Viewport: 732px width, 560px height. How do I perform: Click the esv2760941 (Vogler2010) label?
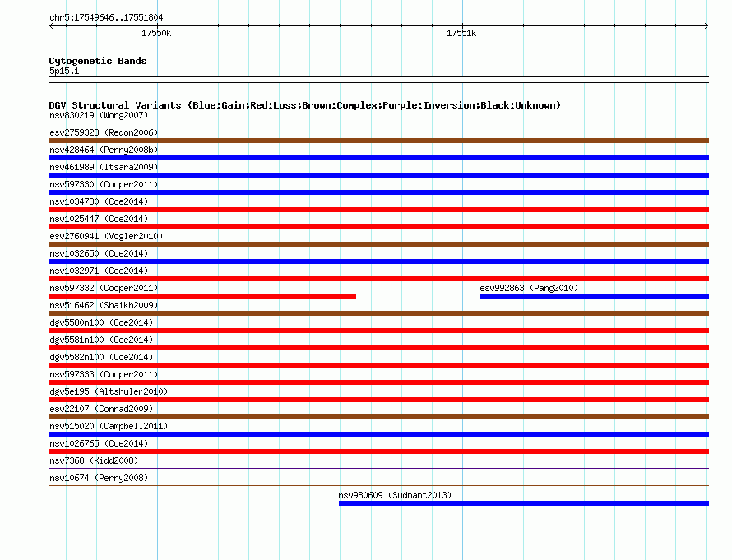(x=106, y=236)
